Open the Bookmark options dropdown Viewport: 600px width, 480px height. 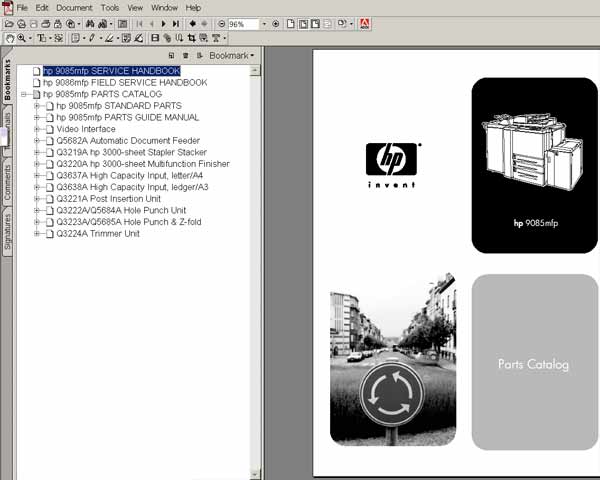click(x=232, y=56)
